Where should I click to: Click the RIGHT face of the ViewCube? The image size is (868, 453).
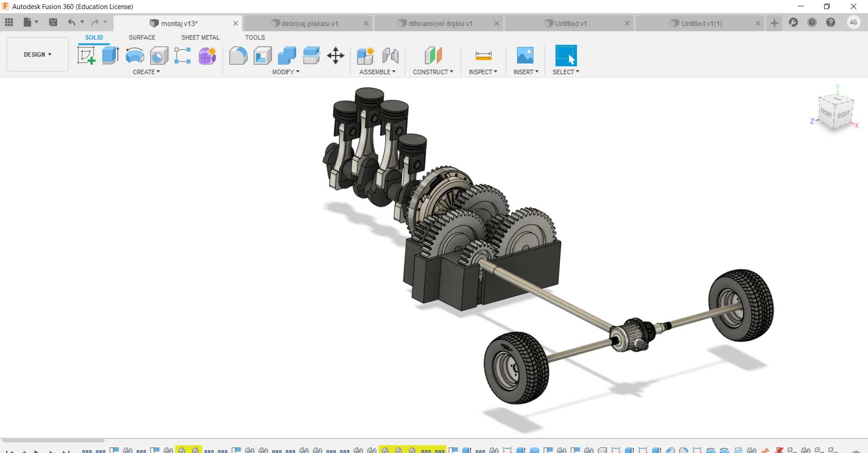pos(844,114)
